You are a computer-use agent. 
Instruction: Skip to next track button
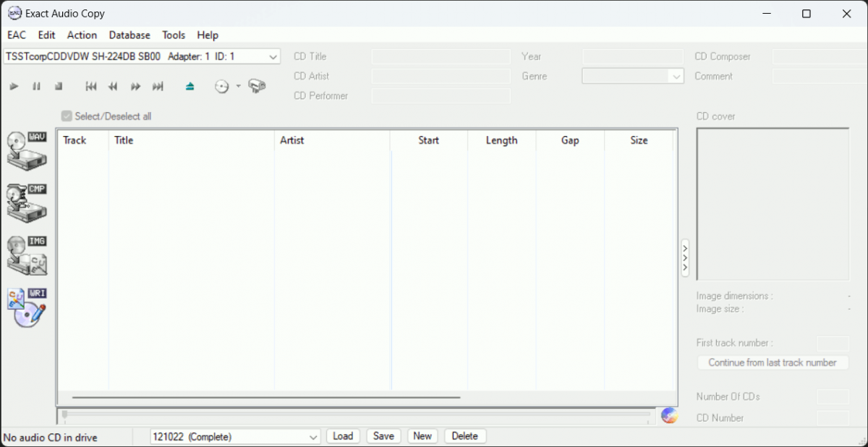(x=158, y=87)
